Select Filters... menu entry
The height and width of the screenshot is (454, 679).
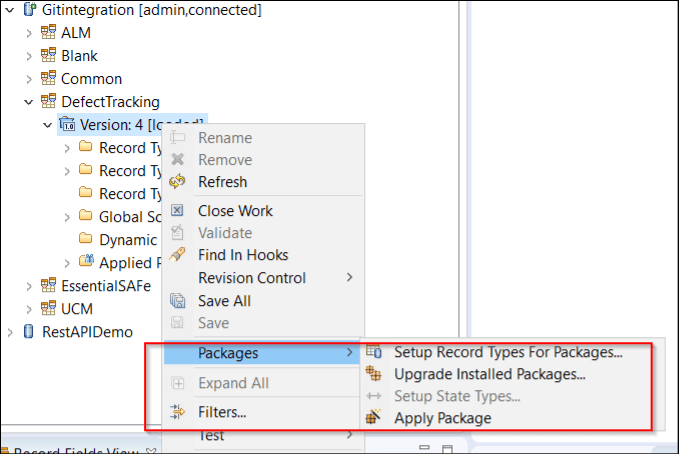222,412
